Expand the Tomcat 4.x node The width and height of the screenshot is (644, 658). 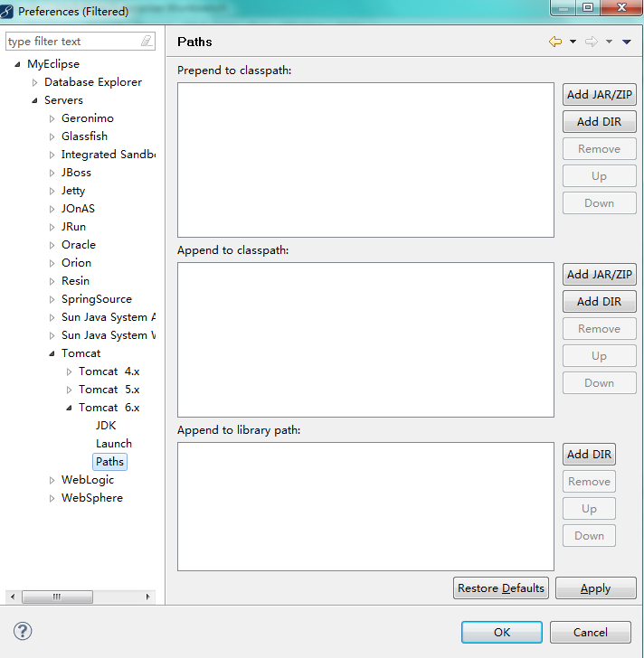click(69, 371)
